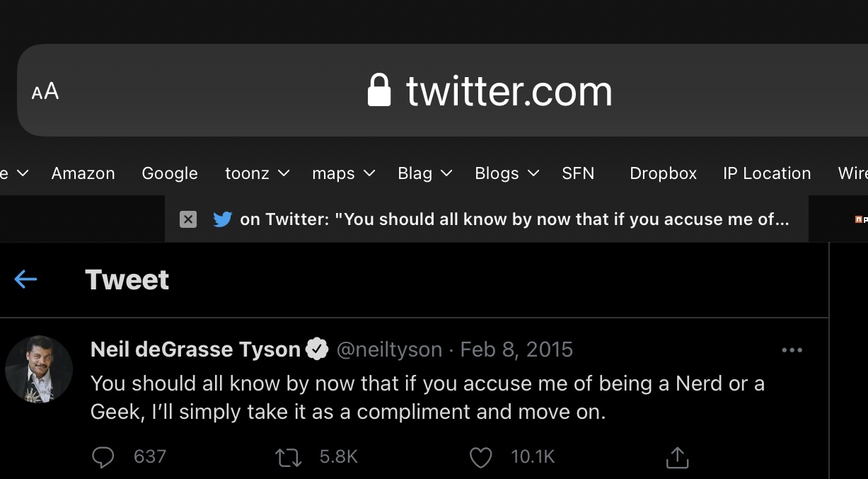Close the Twitter tab with X
Image resolution: width=868 pixels, height=479 pixels.
click(187, 219)
